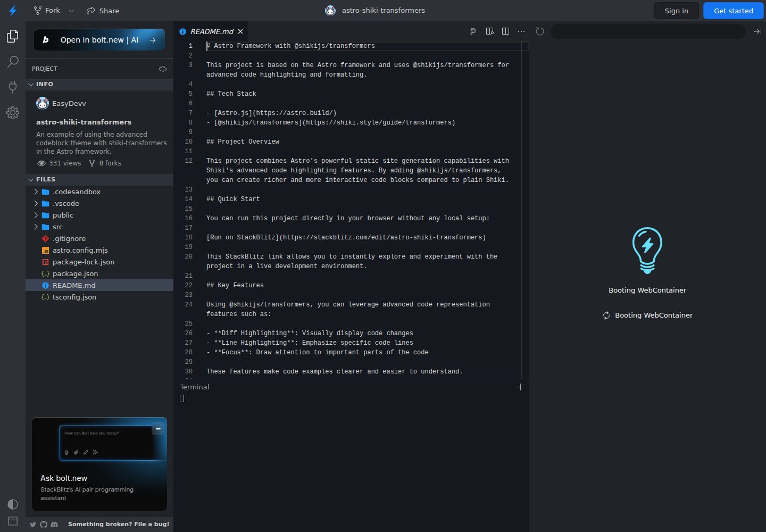Click the preview URL address bar
Screen dimensions: 766x532
pos(648,31)
